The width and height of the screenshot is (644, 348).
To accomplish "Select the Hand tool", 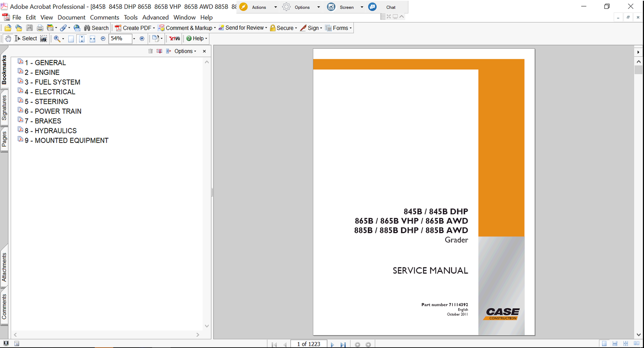I will tap(8, 39).
